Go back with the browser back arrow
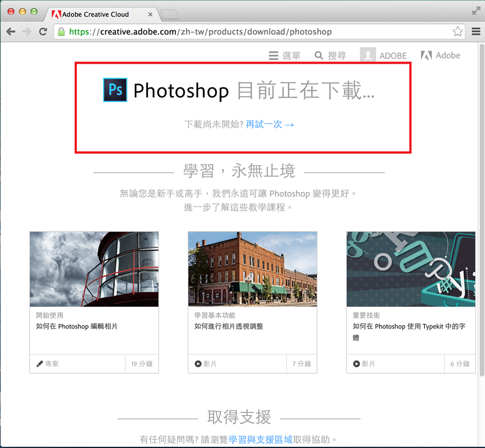Screen dimensions: 485x448 [x=11, y=32]
